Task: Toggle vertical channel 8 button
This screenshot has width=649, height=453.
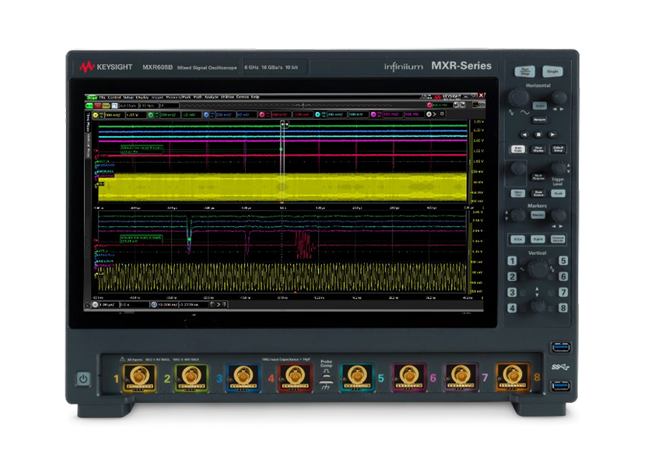Action: (x=562, y=307)
